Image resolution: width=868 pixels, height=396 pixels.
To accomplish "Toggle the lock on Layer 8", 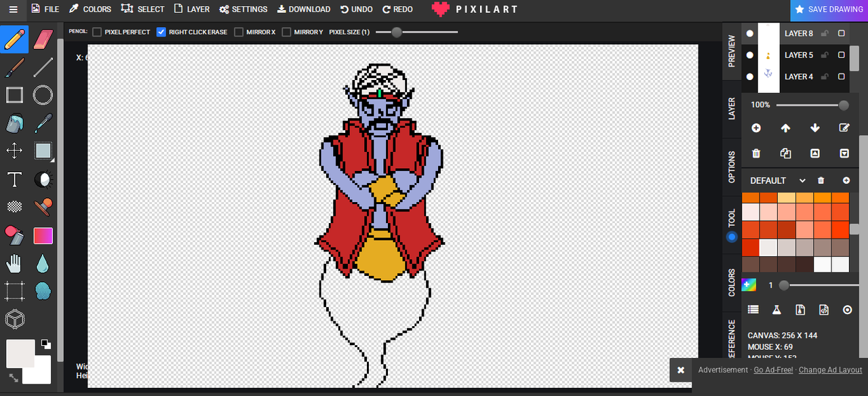I will pos(825,33).
